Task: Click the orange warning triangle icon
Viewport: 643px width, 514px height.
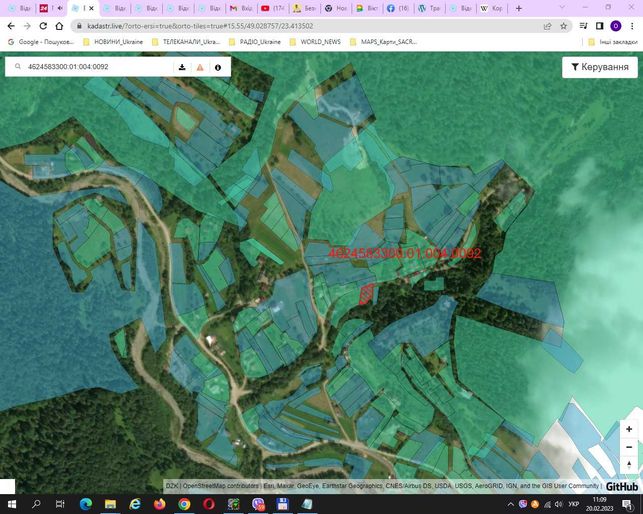Action: click(x=200, y=67)
